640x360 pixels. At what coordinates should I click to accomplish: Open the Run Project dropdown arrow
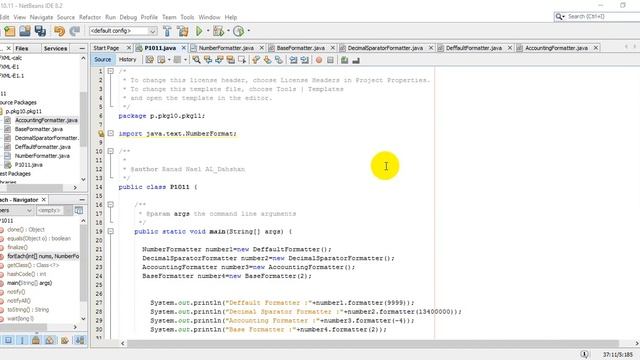[x=208, y=31]
